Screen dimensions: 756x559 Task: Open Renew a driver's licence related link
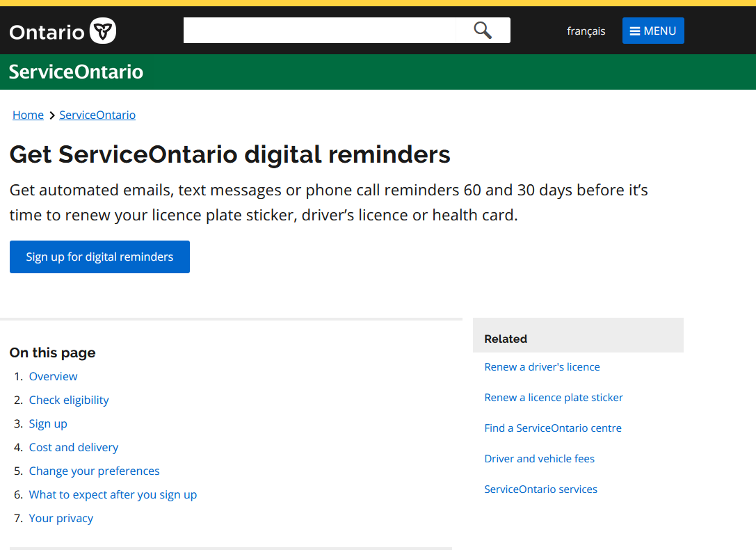542,366
